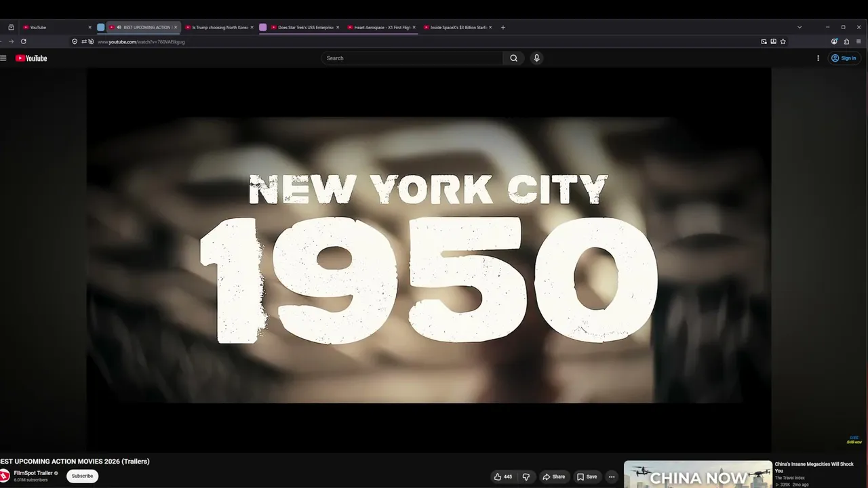This screenshot has width=868, height=488.
Task: Click the browser address bar URL
Action: point(141,41)
